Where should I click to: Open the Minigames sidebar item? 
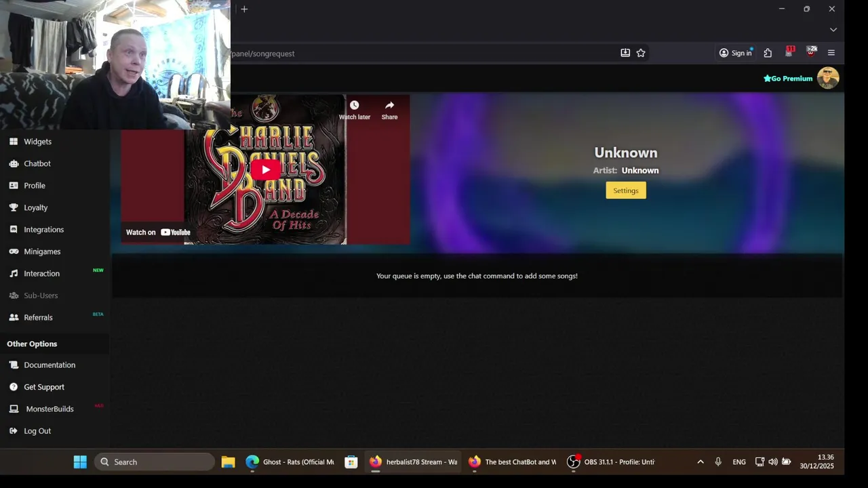[x=42, y=251]
